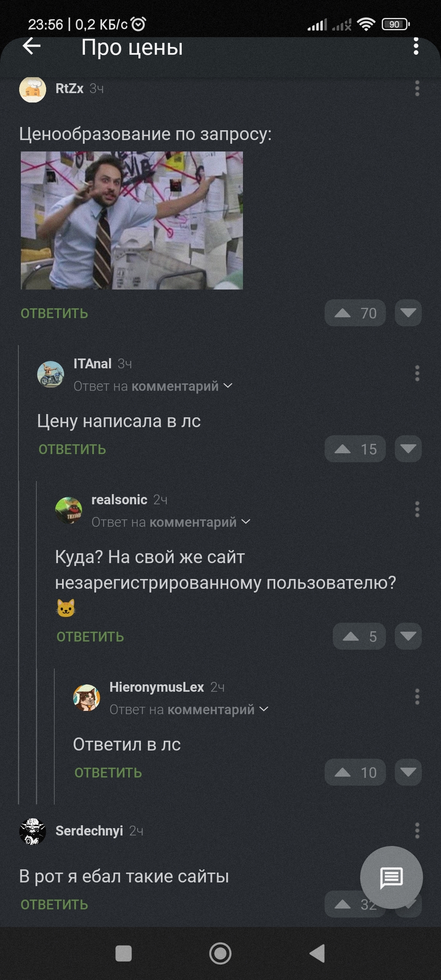Open three-dot menu on HieronymusLex's comment

(x=417, y=697)
